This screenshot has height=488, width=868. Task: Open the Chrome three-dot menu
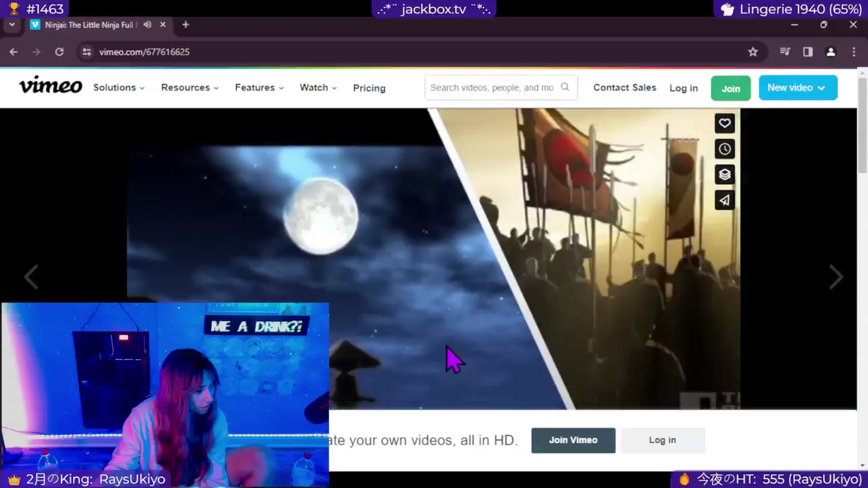[854, 52]
